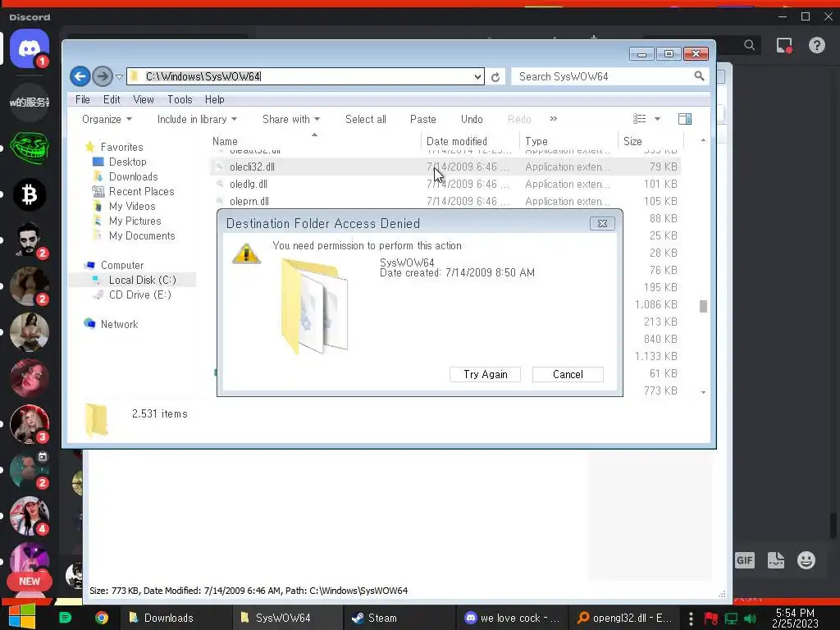Open the sticker picker in Discord
The height and width of the screenshot is (630, 840).
pos(776,560)
